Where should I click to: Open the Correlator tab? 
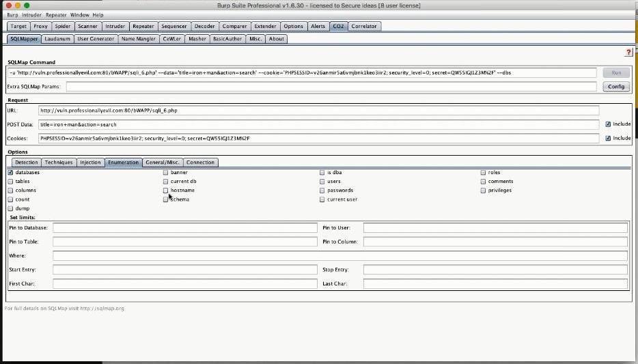tap(364, 26)
